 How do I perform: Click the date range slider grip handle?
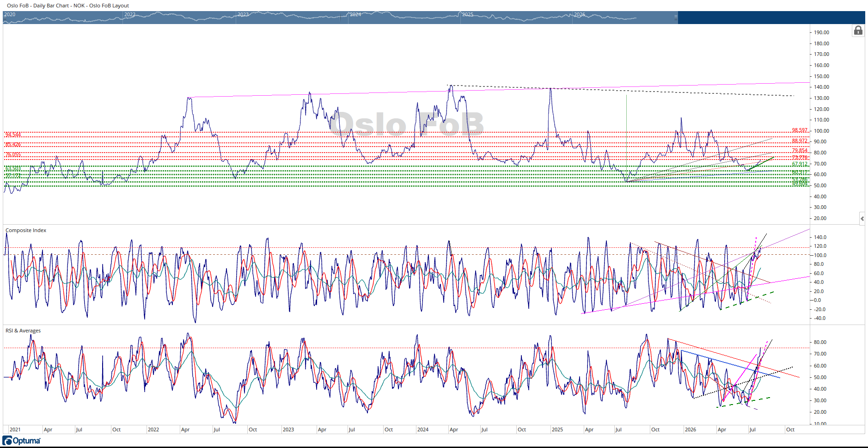676,18
